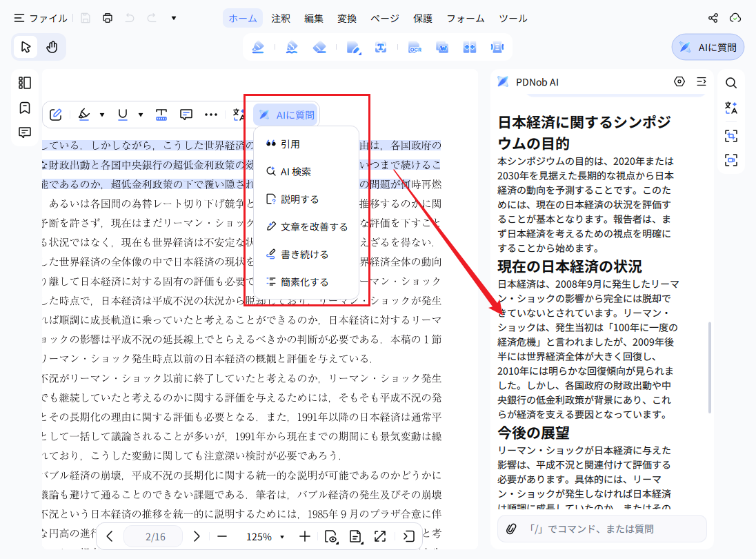Open the thumbnails panel in left sidebar
756x559 pixels.
pyautogui.click(x=25, y=83)
